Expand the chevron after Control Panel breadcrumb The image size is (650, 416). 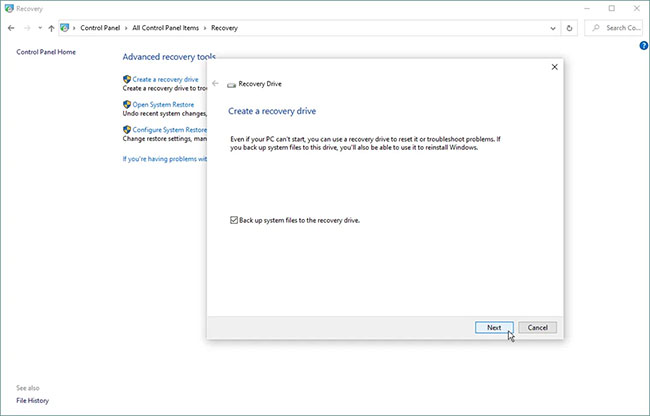click(x=126, y=28)
